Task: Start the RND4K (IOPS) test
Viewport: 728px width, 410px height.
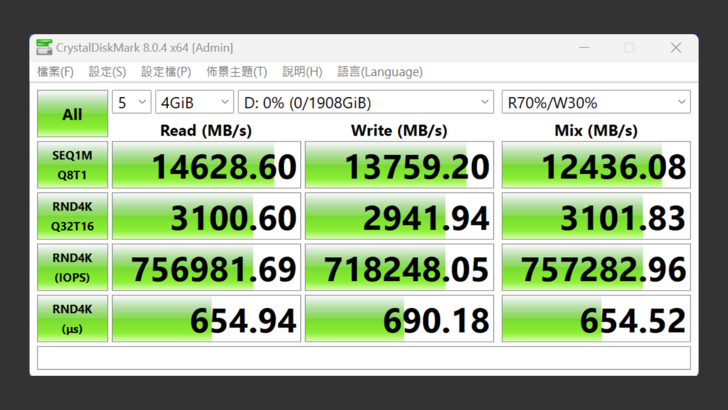Action: [x=72, y=268]
